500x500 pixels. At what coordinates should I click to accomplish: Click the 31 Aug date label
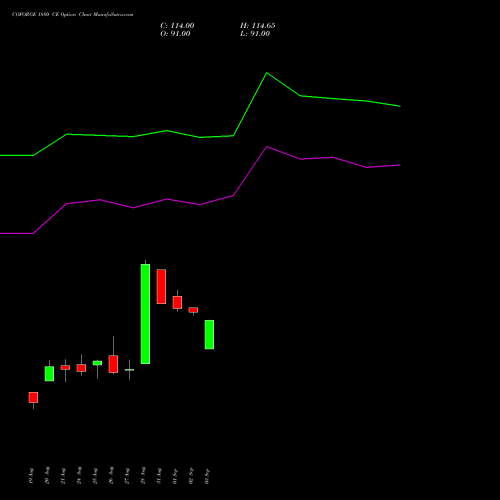(x=159, y=476)
